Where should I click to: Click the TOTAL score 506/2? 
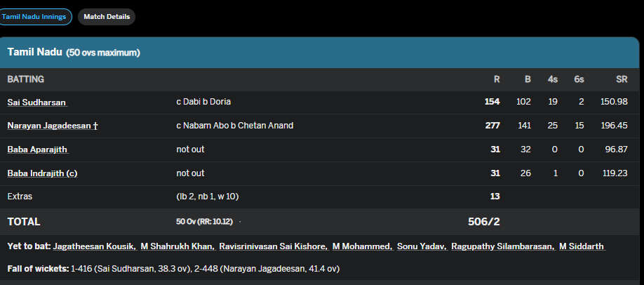tap(484, 222)
